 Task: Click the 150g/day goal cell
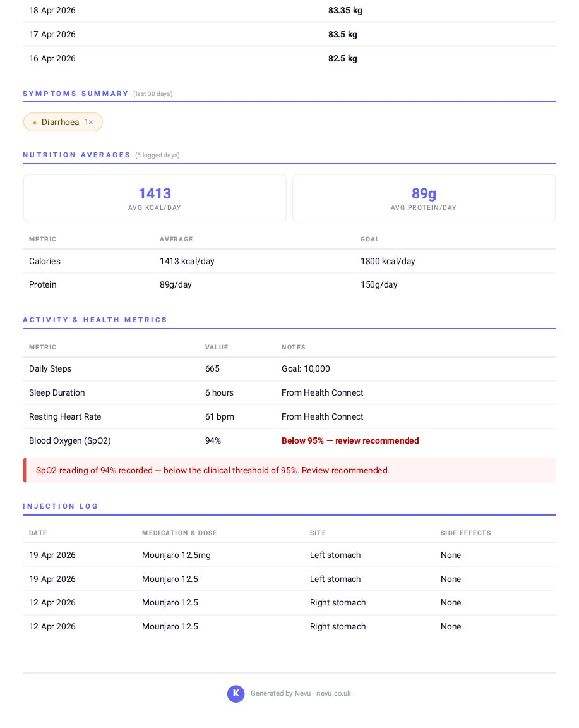tap(379, 284)
